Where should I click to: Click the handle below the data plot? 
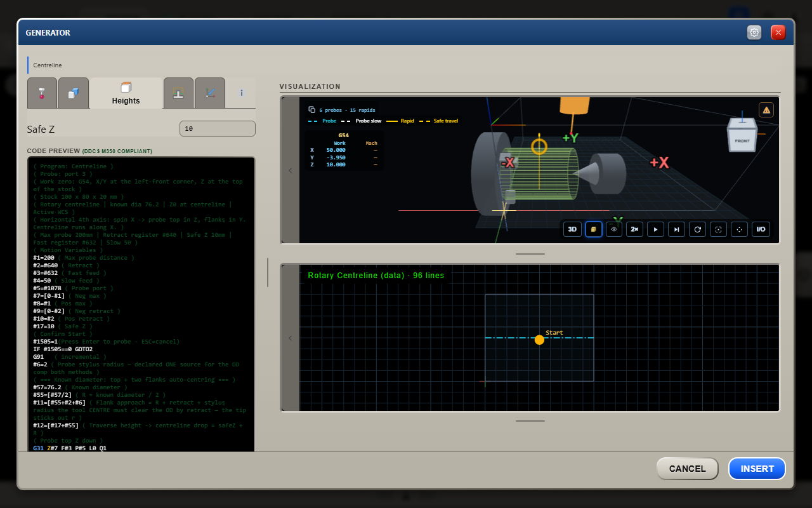click(x=530, y=420)
